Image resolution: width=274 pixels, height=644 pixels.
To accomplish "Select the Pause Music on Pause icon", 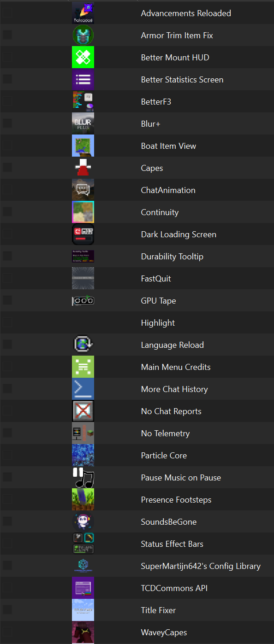I will (83, 477).
